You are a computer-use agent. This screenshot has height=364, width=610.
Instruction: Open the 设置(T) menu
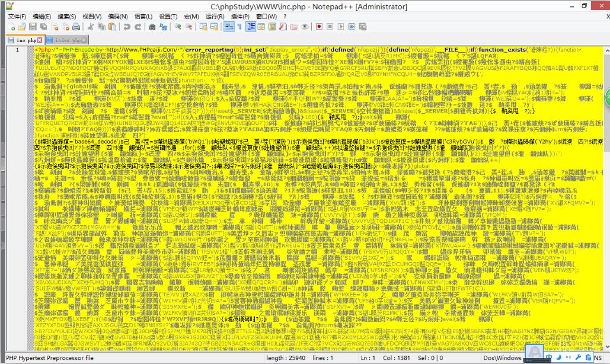coord(168,17)
